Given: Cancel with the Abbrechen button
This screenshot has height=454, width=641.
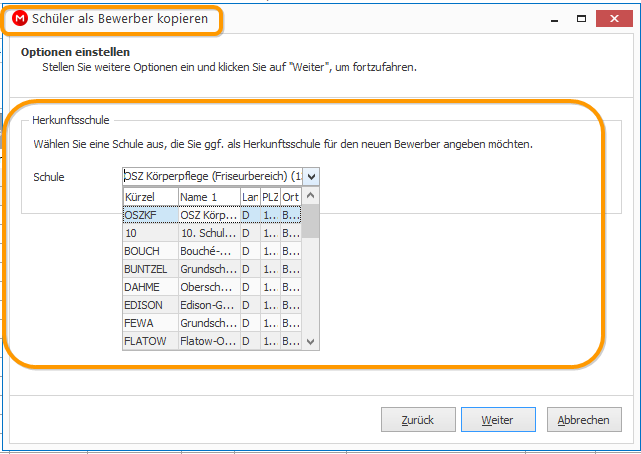Looking at the screenshot, I should click(x=584, y=420).
